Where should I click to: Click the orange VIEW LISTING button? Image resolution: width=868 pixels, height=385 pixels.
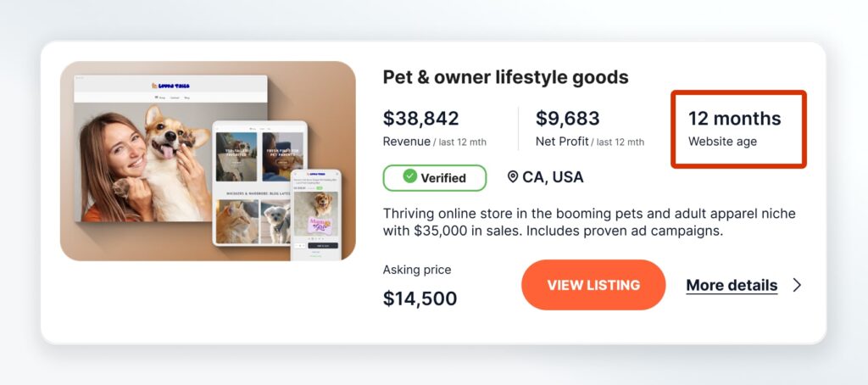[593, 285]
